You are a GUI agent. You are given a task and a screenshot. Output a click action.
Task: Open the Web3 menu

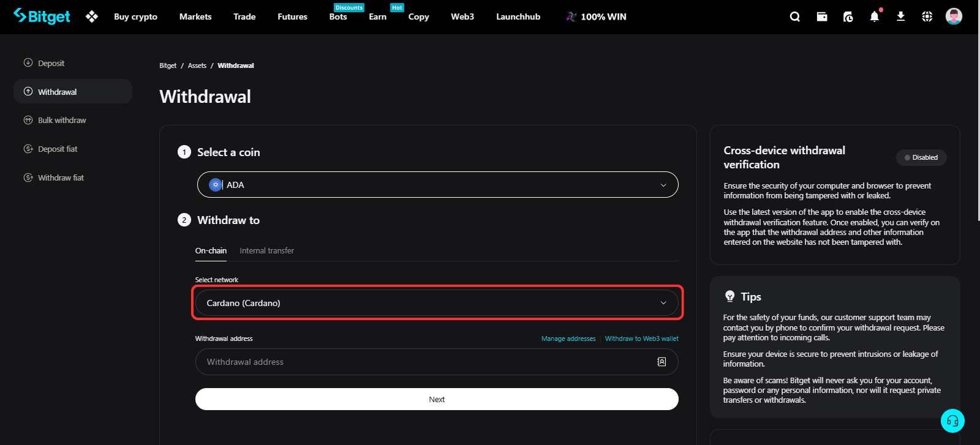[462, 17]
